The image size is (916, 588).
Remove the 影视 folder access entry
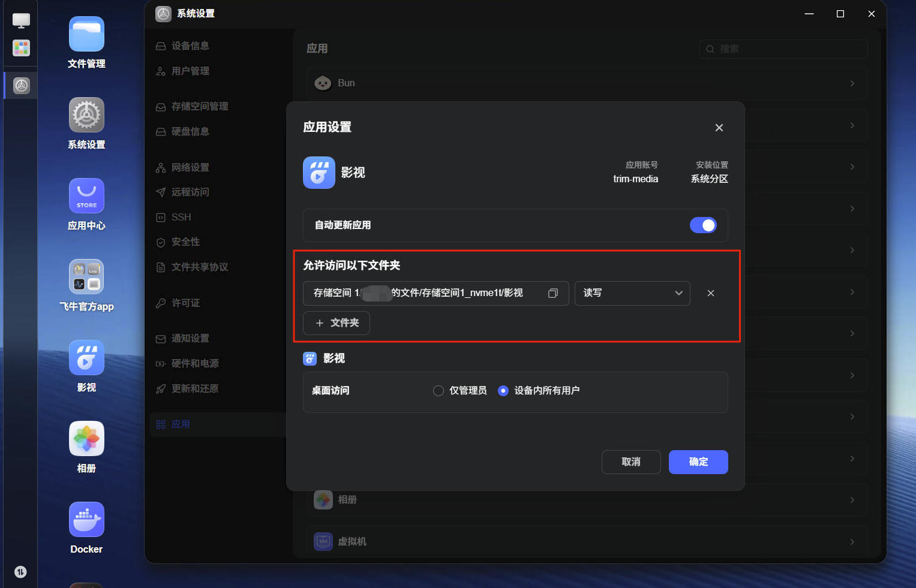(x=711, y=293)
